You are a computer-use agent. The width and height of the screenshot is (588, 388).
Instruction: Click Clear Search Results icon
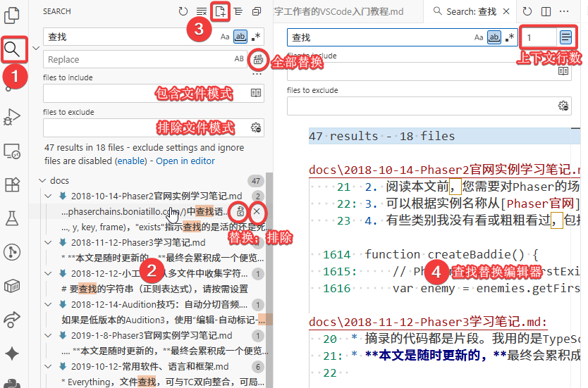pyautogui.click(x=202, y=11)
